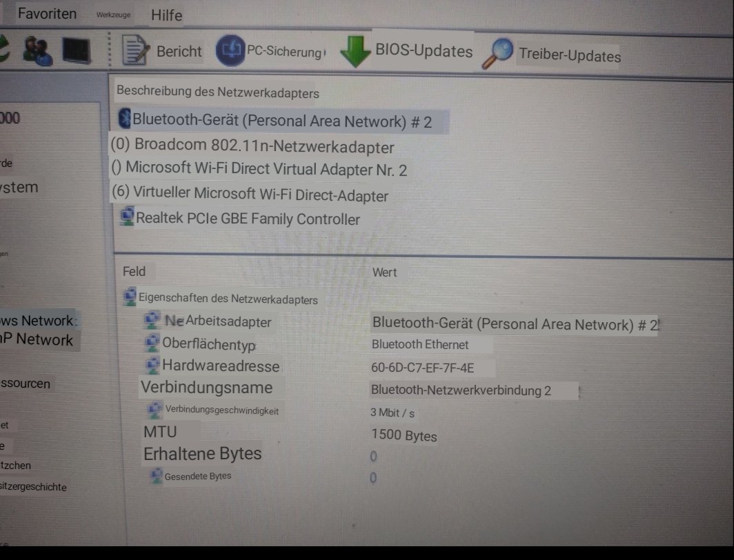The image size is (734, 560).
Task: Select the 'stem' sidebar tree item
Action: (19, 187)
